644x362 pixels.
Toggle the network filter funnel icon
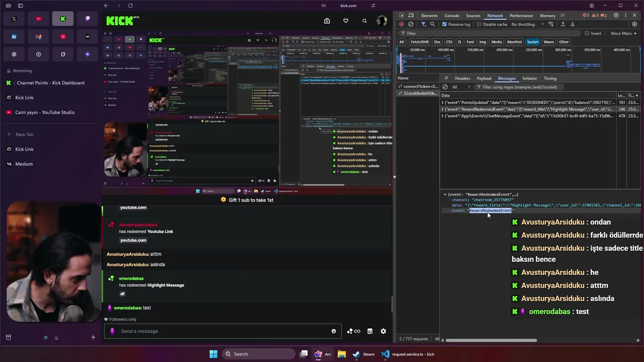(424, 24)
